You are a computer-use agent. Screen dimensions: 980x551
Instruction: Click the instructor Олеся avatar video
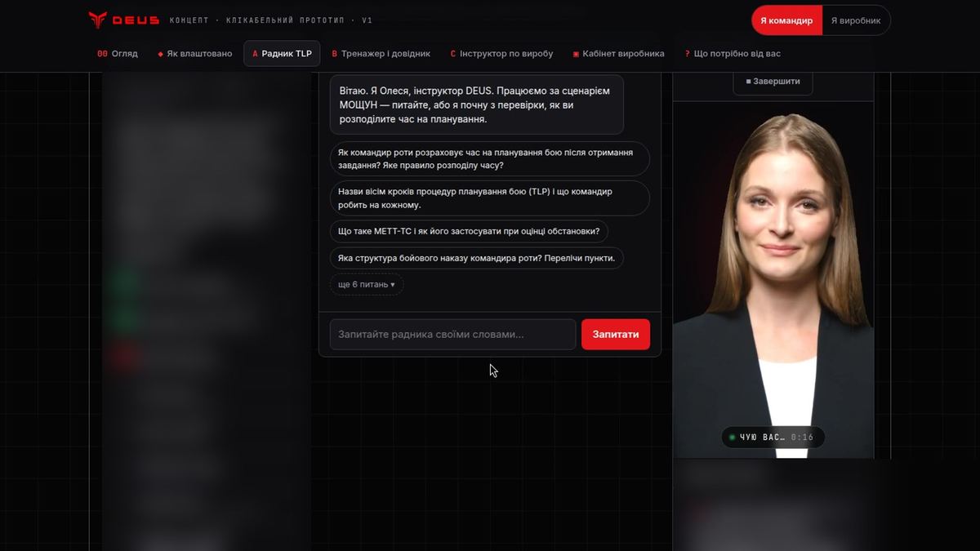[x=773, y=280]
